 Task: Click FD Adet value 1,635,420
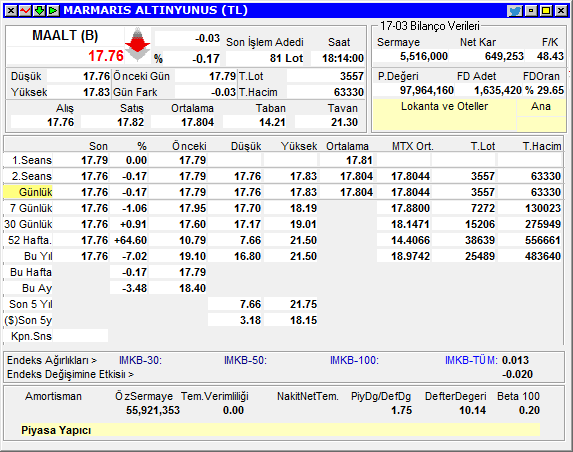coord(498,90)
